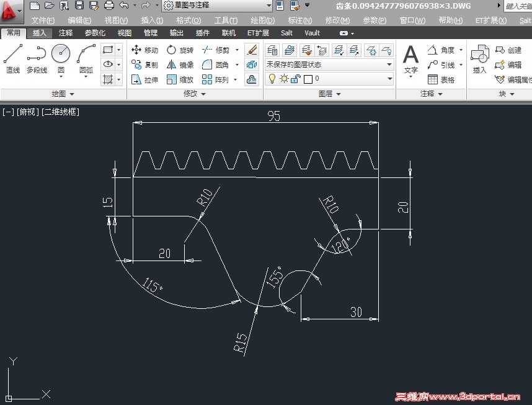Click the New file icon

[35, 5]
